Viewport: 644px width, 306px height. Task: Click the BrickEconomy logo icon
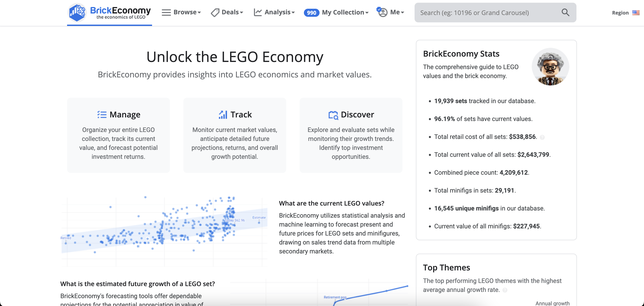(x=77, y=12)
